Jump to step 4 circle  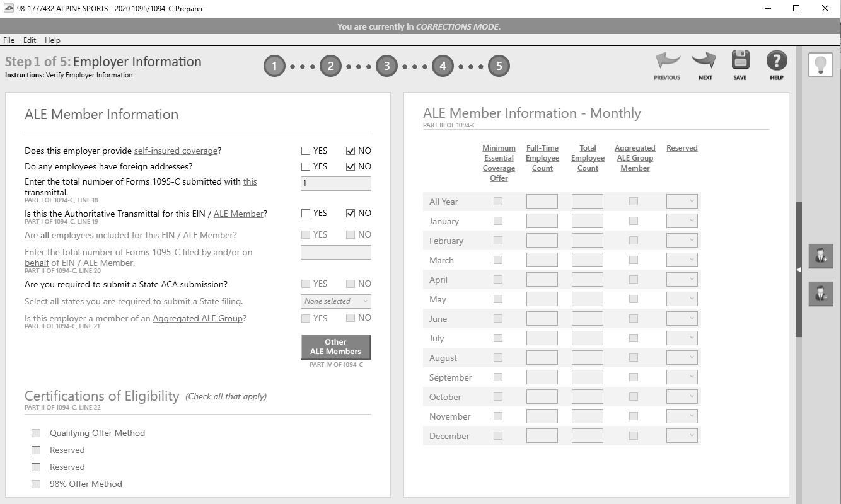pos(443,66)
